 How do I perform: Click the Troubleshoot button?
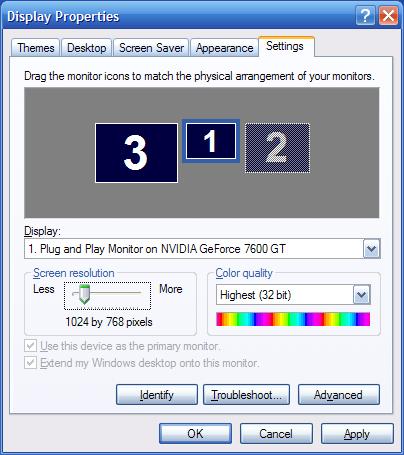(x=246, y=395)
